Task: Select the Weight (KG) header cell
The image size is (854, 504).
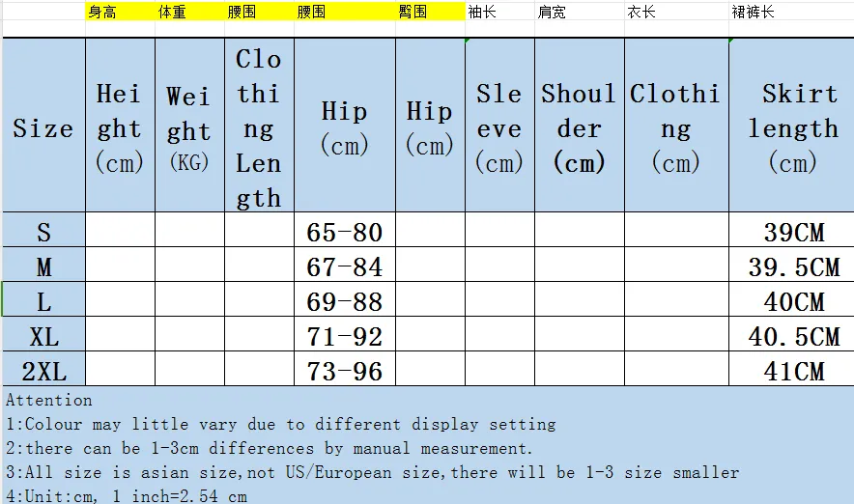Action: coord(189,127)
